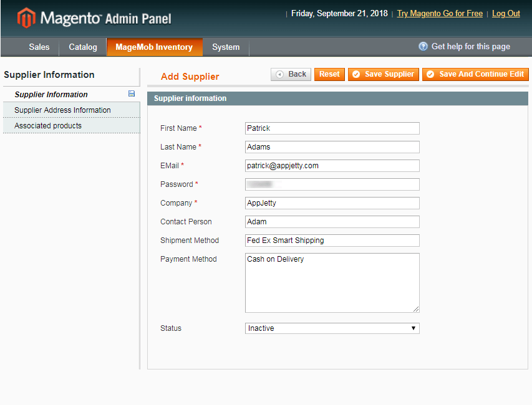Click the Save Supplier button
532x405 pixels.
point(381,74)
